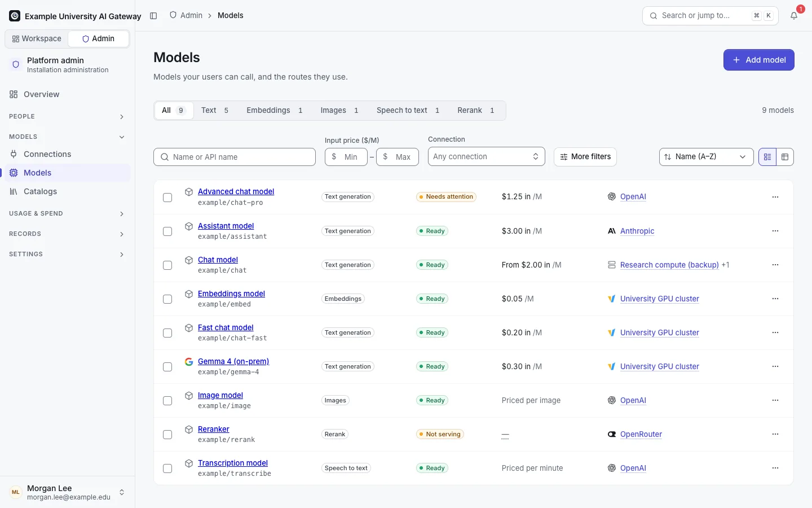Go to Catalogs in sidebar
The height and width of the screenshot is (508, 812).
pyautogui.click(x=68, y=191)
